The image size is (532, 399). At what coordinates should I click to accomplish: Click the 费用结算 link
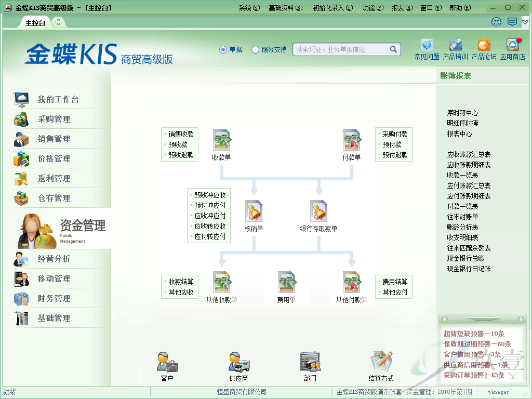tap(395, 282)
